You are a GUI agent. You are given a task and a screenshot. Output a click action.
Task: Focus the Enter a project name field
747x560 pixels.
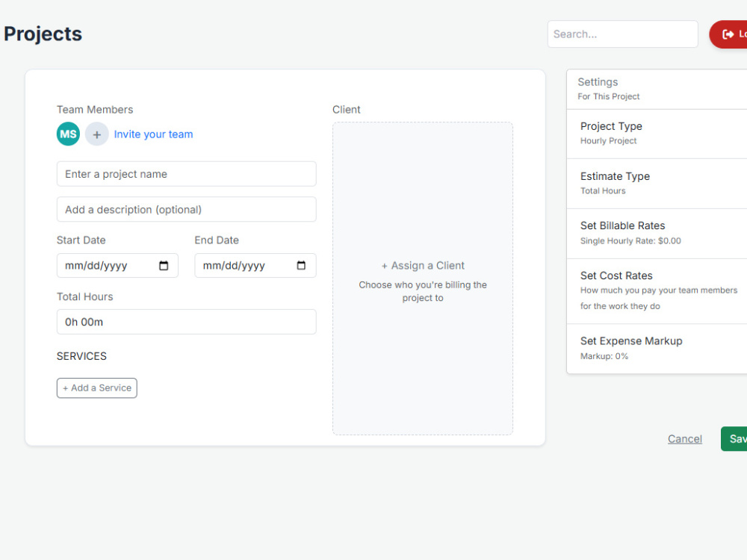[x=186, y=174]
